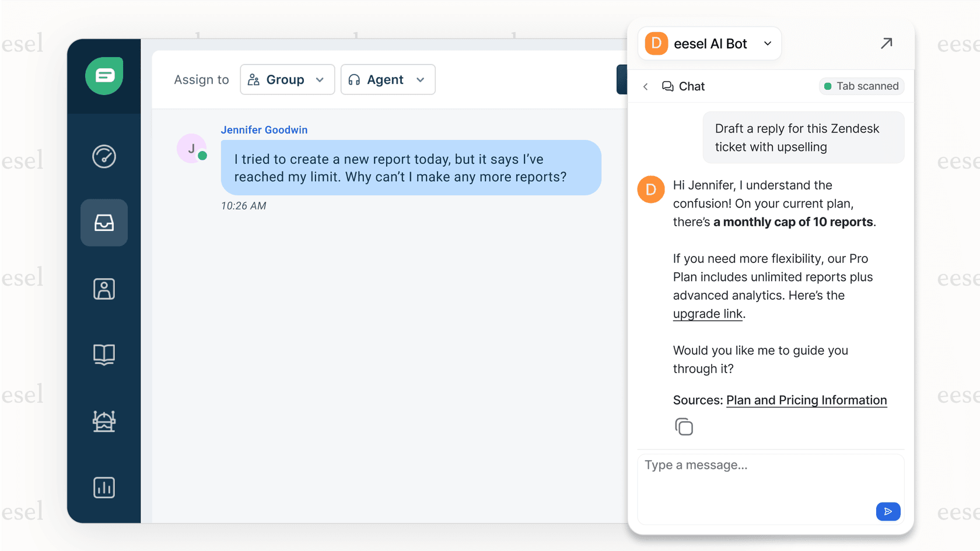This screenshot has height=551, width=980.
Task: Open the inbox view in the sidebar
Action: point(104,222)
